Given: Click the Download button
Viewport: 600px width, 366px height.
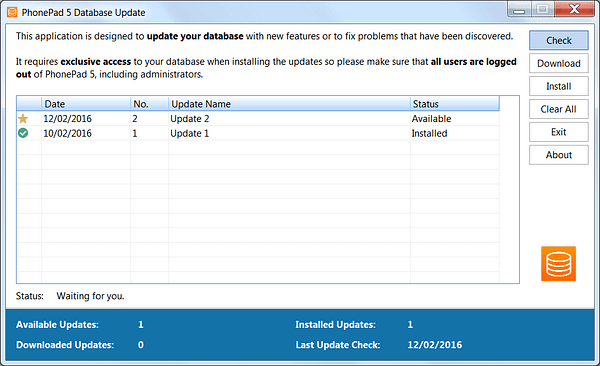Looking at the screenshot, I should [559, 63].
